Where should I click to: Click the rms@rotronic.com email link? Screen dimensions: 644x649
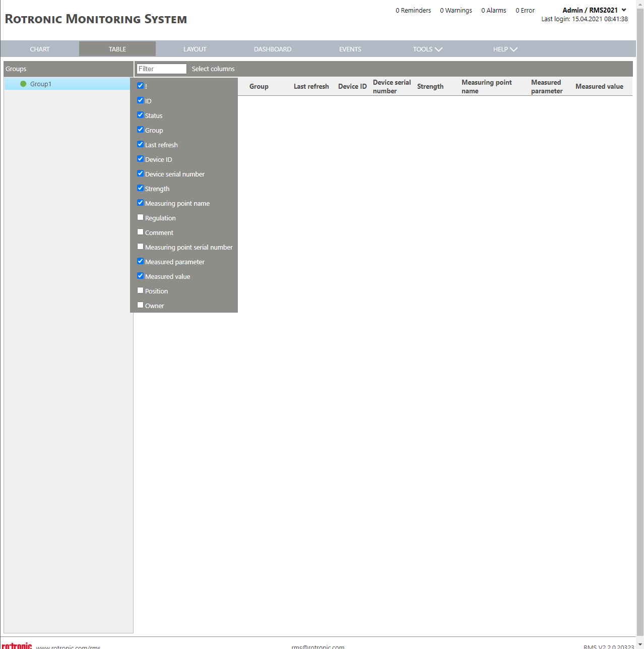318,646
